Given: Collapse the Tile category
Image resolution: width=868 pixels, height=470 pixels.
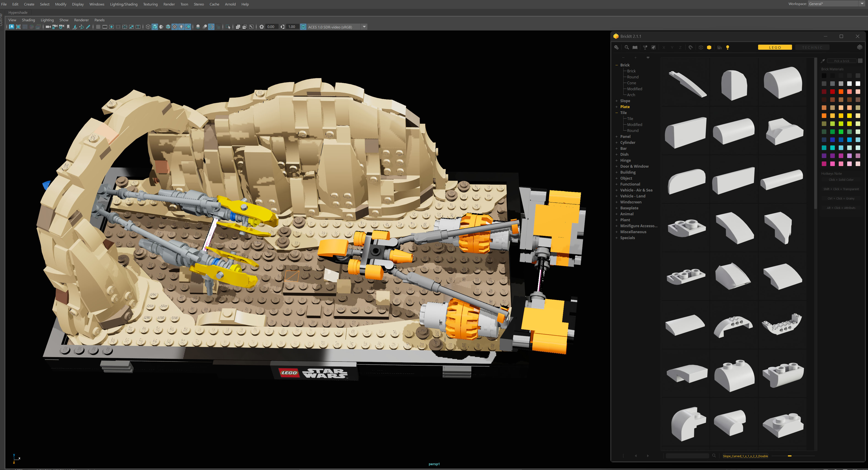Looking at the screenshot, I should click(617, 113).
